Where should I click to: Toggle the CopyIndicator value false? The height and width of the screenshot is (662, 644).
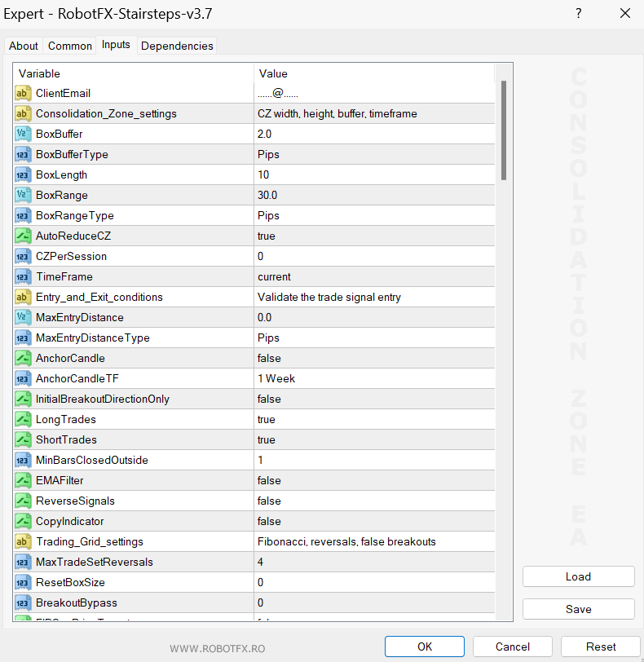point(374,522)
